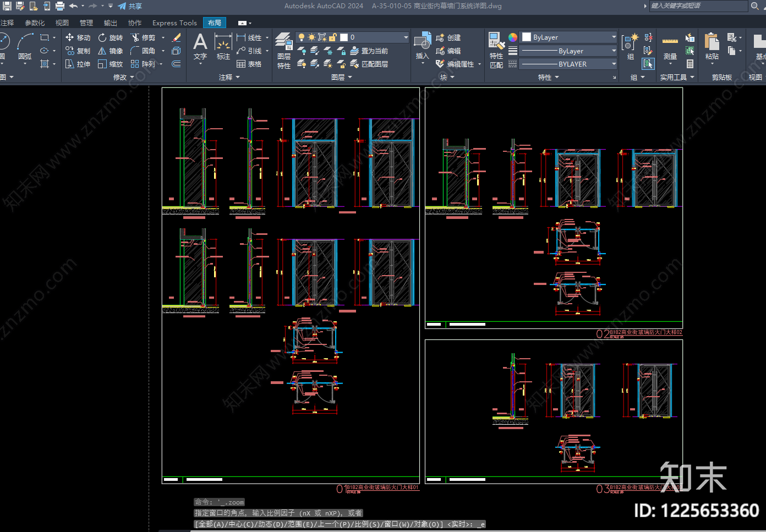
Task: Click 置为当前 (Make Current) layer button
Action: [x=369, y=51]
